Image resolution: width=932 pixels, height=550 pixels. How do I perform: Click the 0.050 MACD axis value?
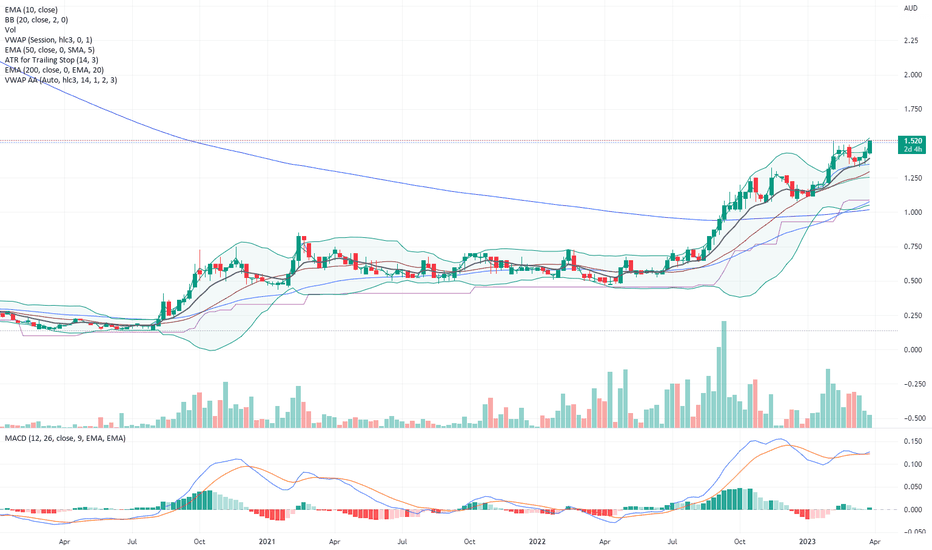(x=912, y=487)
